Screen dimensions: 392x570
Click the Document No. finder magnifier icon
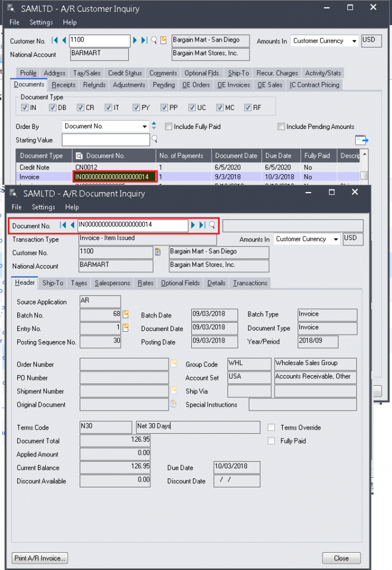click(x=212, y=225)
